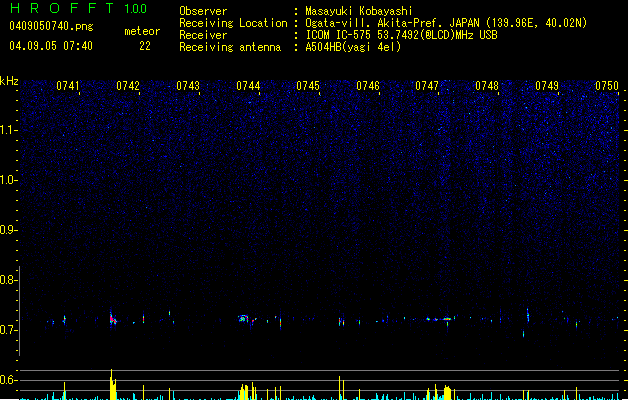The height and width of the screenshot is (400, 629).
Task: Click the 0.6 kHz axis label
Action: pos(8,380)
